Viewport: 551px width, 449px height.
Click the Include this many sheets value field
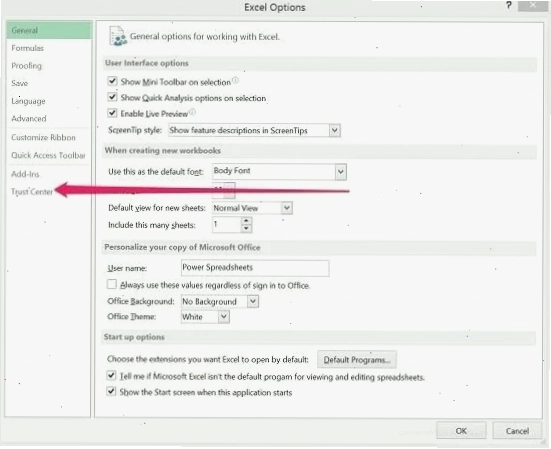[227, 224]
